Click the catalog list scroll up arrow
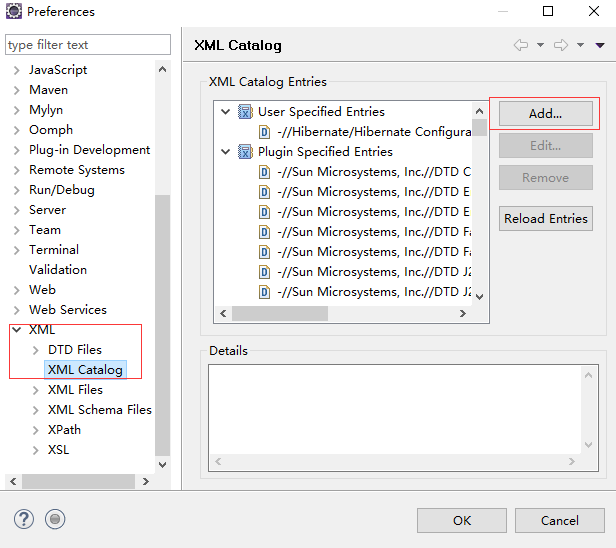The height and width of the screenshot is (548, 616). click(479, 111)
